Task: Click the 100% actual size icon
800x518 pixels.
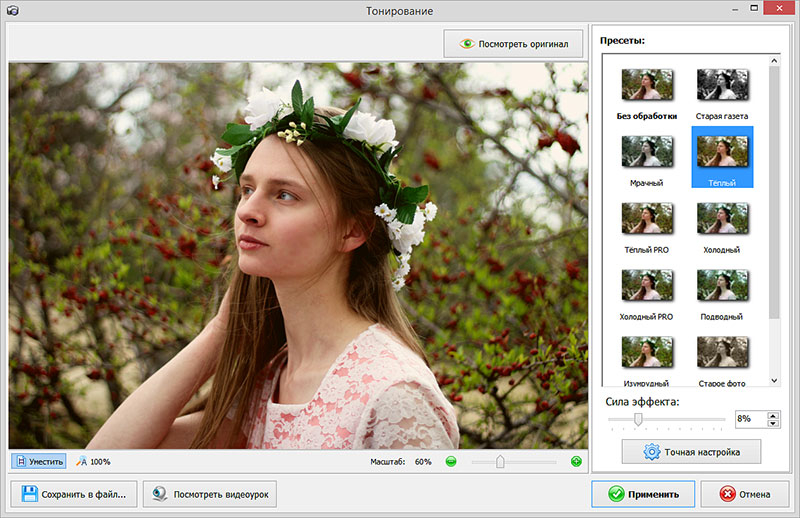Action: 82,462
